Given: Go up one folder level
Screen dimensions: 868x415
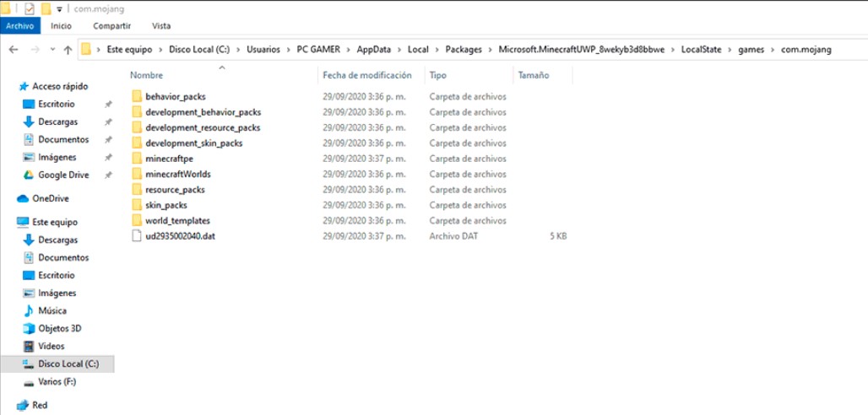Looking at the screenshot, I should point(68,49).
